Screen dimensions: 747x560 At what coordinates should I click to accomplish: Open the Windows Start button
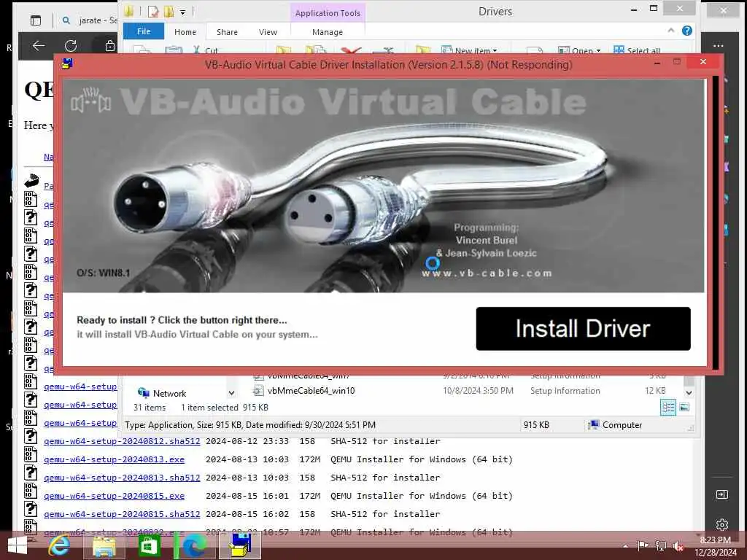[x=18, y=545]
